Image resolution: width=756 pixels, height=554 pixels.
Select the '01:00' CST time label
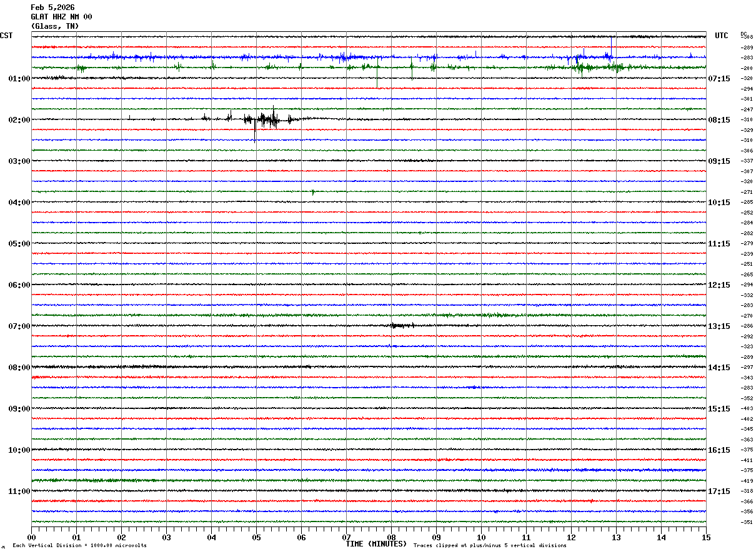[x=19, y=79]
